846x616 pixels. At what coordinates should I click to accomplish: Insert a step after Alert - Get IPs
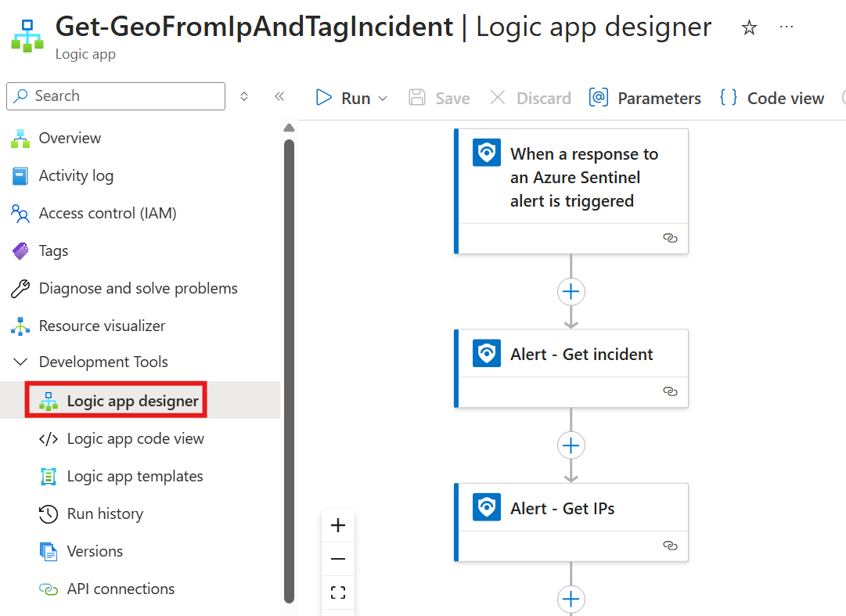point(571,600)
